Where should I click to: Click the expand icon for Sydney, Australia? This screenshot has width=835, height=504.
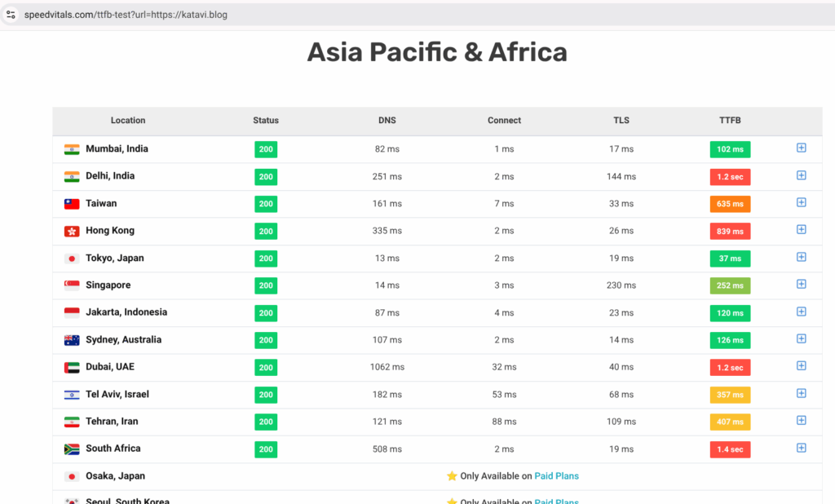(x=801, y=338)
